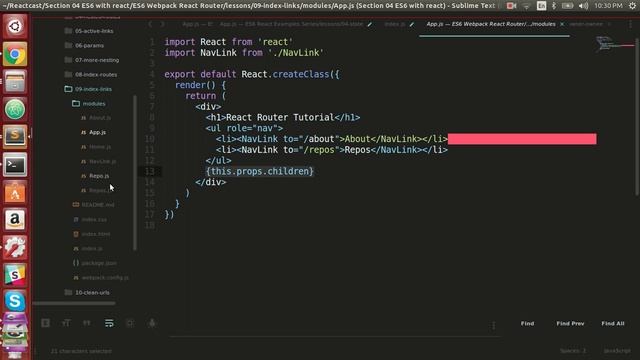Screen dimensions: 640x360
Task: Toggle whole word search option
Action: point(87,323)
